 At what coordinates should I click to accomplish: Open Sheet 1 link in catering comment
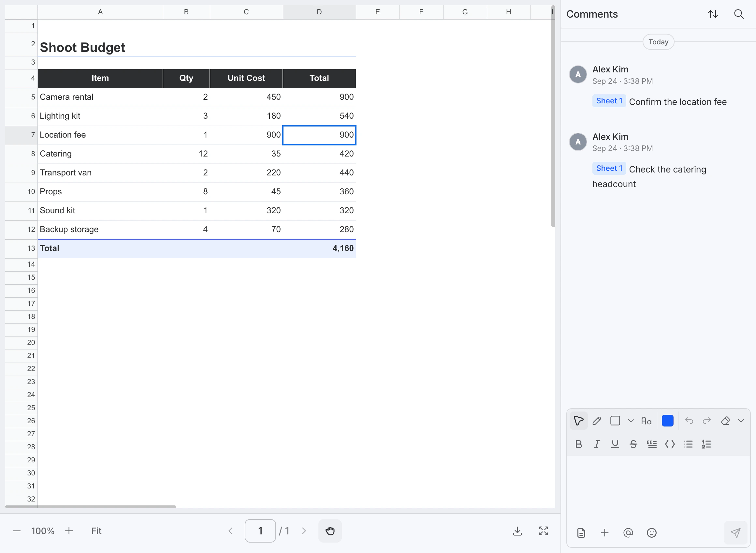pos(609,168)
